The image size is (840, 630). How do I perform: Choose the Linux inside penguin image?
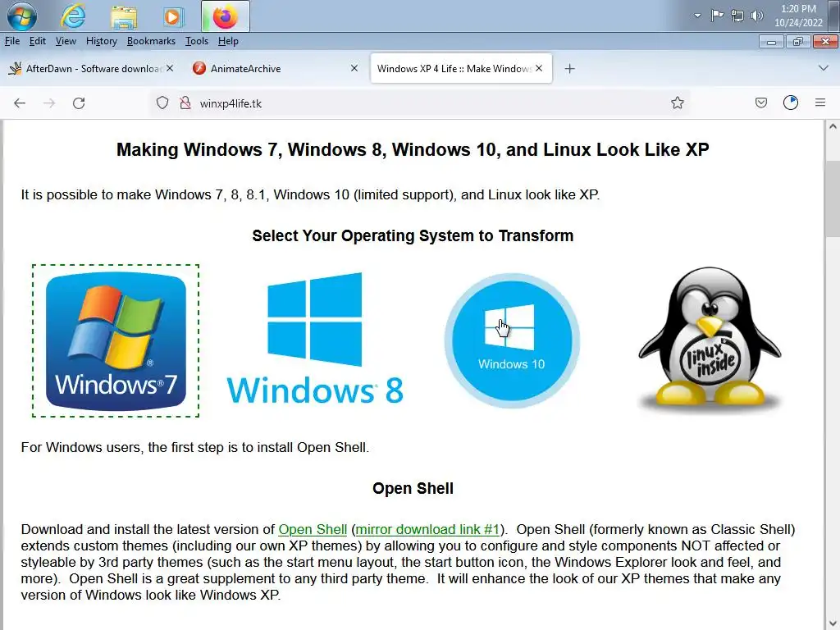click(710, 339)
